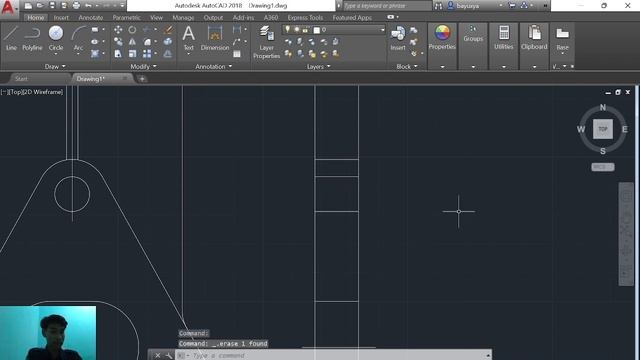Click the viewport view controls label

tap(32, 92)
